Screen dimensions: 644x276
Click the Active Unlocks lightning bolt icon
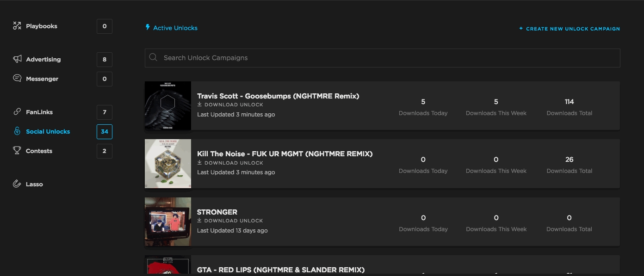pyautogui.click(x=148, y=27)
